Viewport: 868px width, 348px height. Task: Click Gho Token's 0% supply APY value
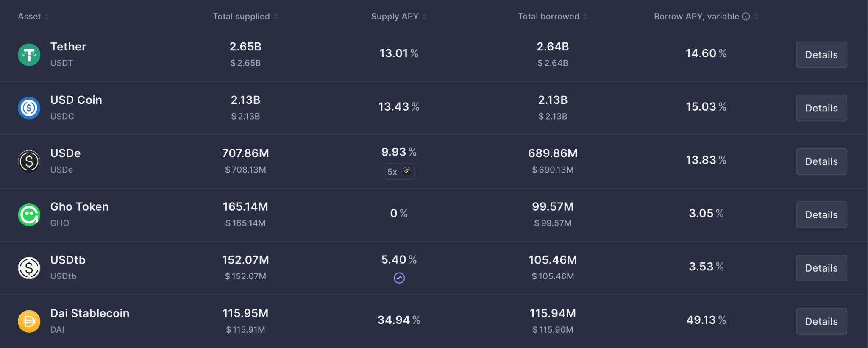(x=399, y=214)
